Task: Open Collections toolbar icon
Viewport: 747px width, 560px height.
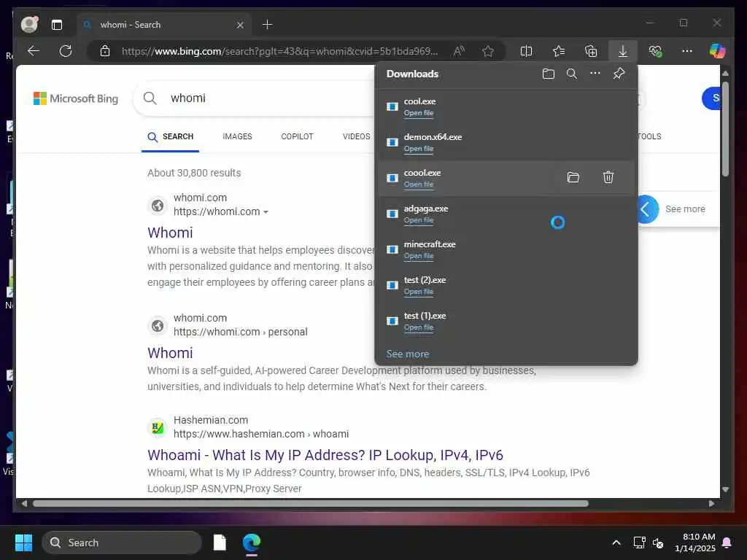Action: (x=591, y=51)
